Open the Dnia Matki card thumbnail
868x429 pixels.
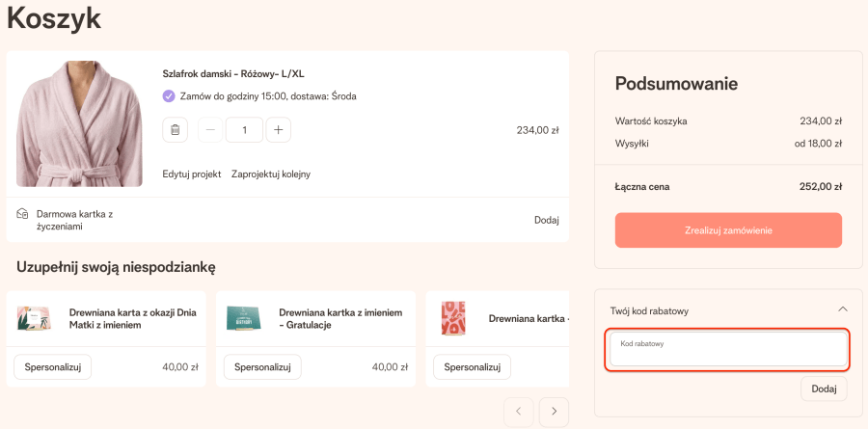(34, 319)
